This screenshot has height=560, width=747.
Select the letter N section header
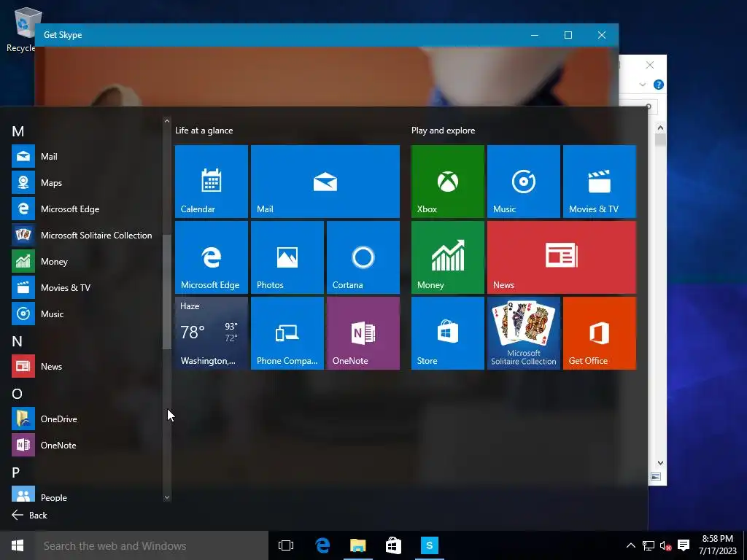click(x=18, y=341)
